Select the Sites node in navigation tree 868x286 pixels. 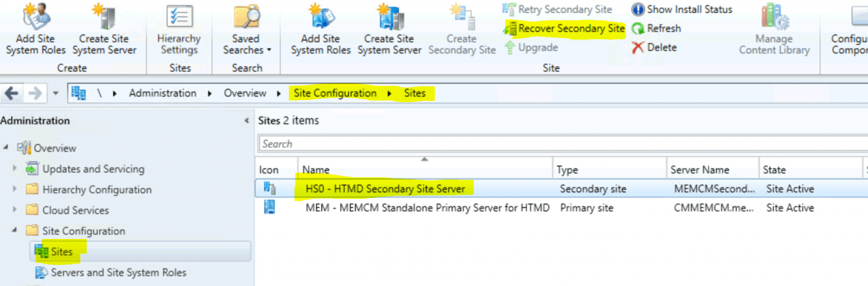click(61, 252)
